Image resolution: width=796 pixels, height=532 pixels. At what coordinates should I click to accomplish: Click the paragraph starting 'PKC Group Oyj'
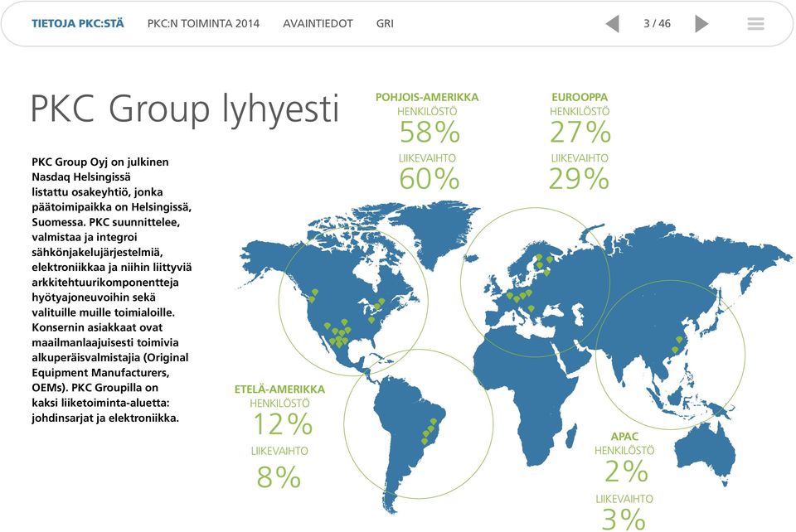tap(112, 290)
